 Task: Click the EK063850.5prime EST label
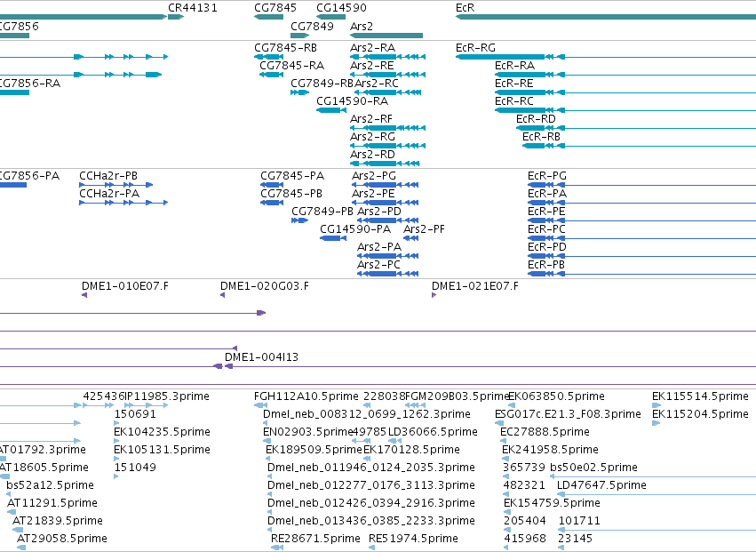(556, 396)
